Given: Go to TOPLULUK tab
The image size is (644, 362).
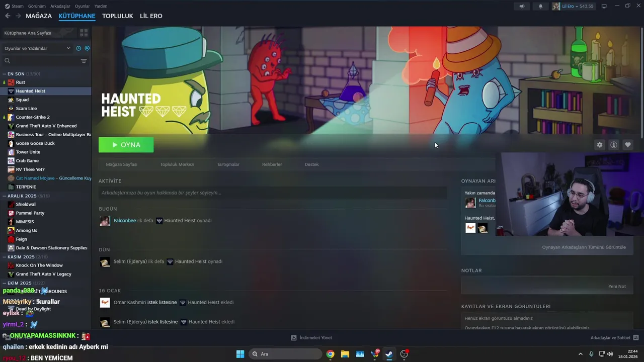Looking at the screenshot, I should 117,16.
